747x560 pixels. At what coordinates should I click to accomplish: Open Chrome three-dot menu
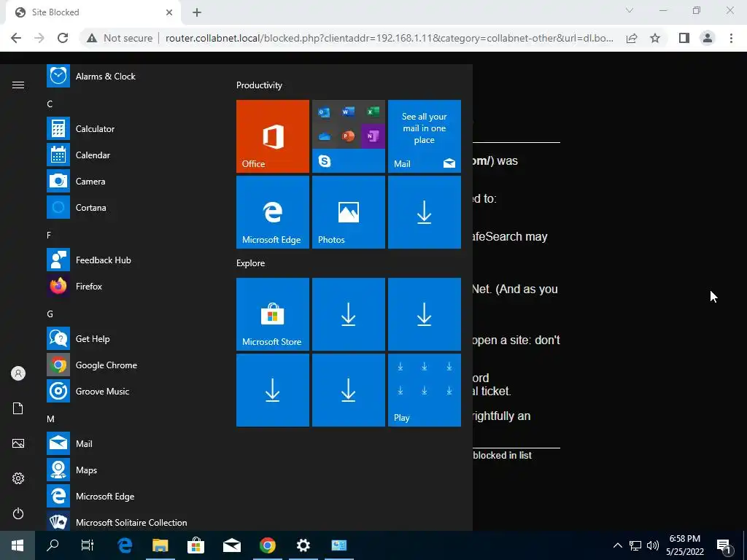pyautogui.click(x=731, y=38)
